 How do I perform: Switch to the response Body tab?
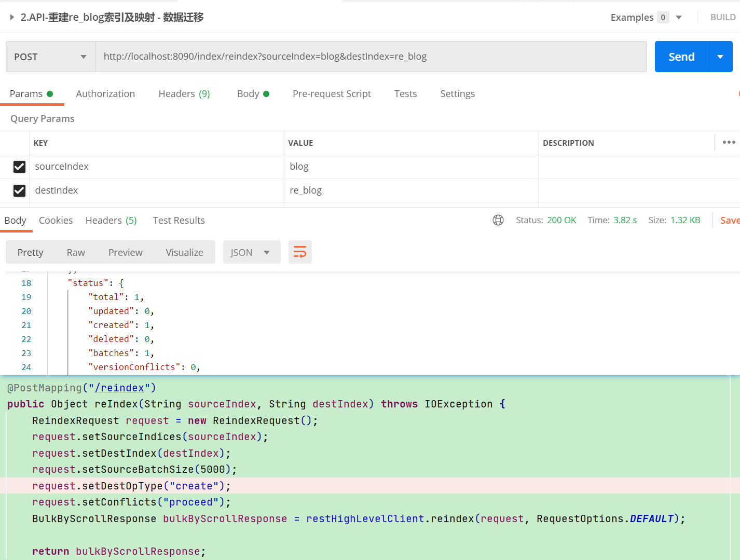(15, 221)
